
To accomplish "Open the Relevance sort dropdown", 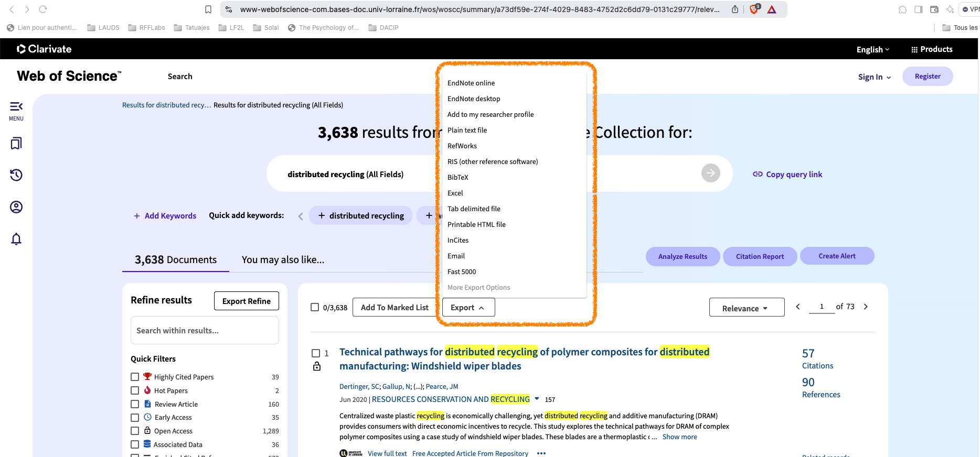I will (746, 308).
